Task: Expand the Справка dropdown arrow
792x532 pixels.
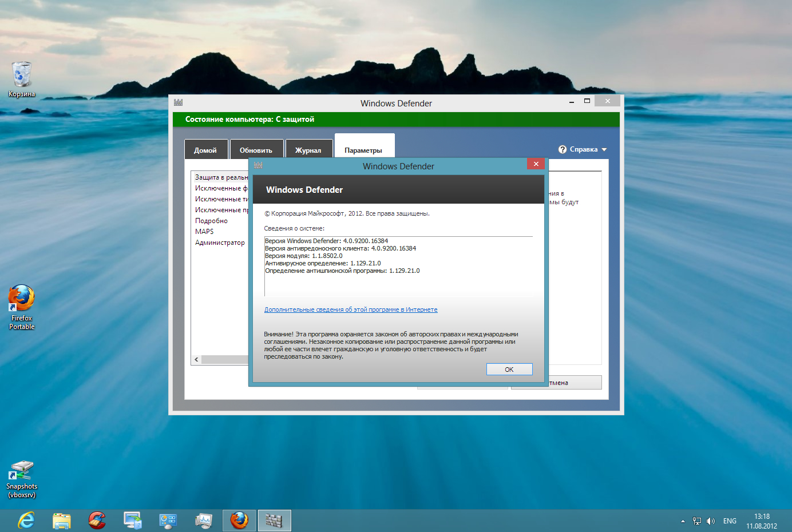Action: 604,150
